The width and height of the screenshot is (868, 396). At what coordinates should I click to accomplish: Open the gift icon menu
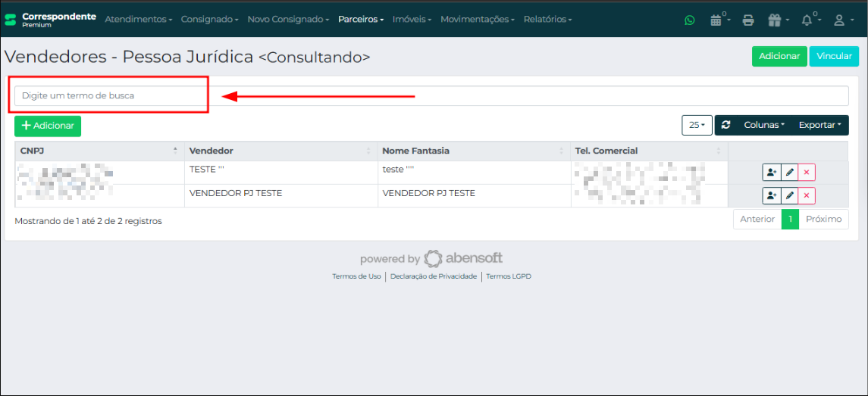pos(776,20)
